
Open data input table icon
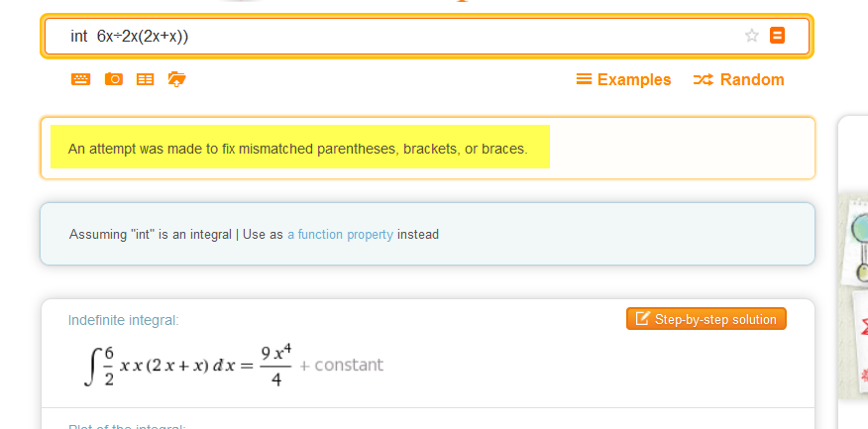click(145, 79)
